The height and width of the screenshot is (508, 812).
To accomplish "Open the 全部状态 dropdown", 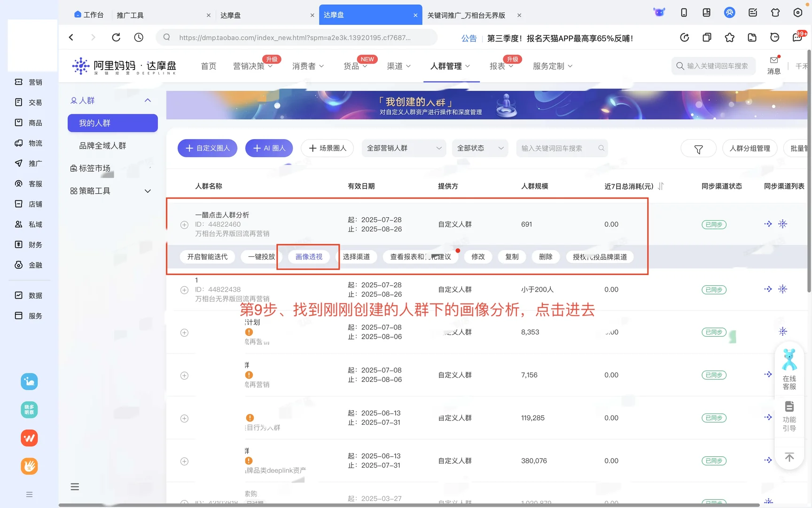I will tap(479, 148).
